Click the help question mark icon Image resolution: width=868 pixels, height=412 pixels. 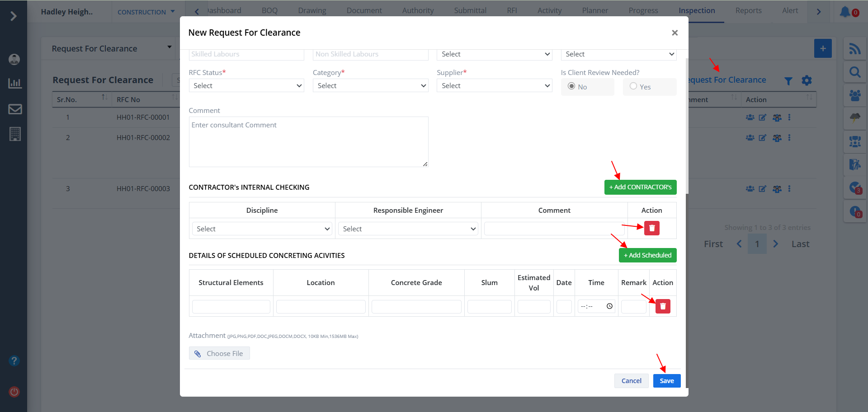[x=14, y=361]
